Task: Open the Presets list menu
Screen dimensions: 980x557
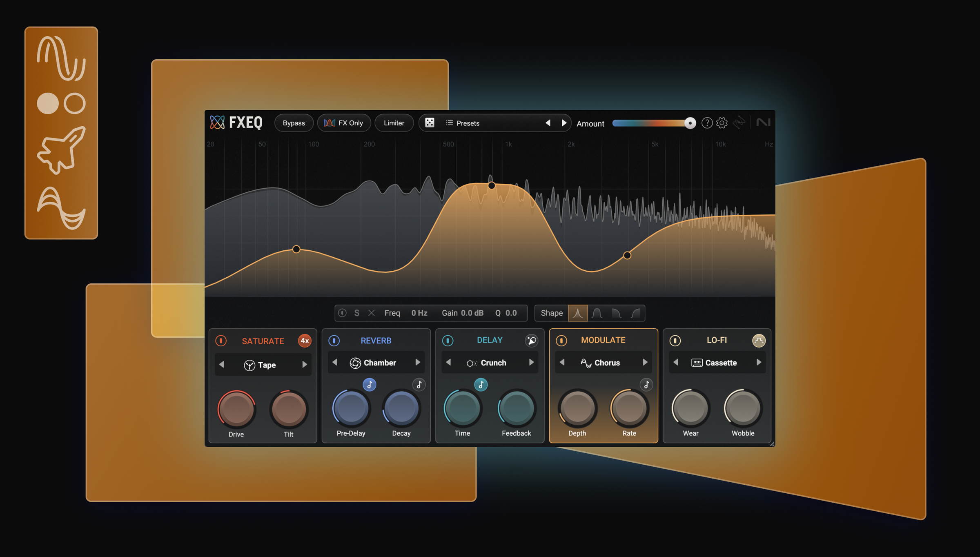Action: 462,123
